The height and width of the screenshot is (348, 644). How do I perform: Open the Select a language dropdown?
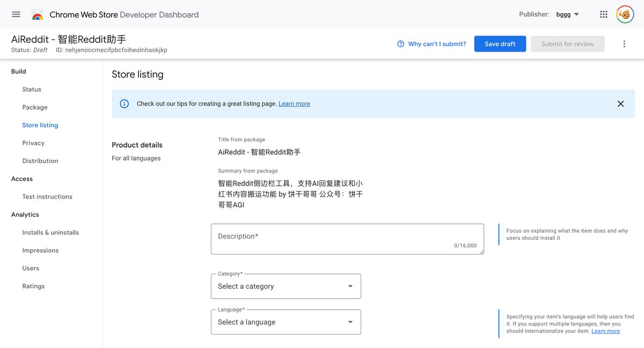[286, 322]
